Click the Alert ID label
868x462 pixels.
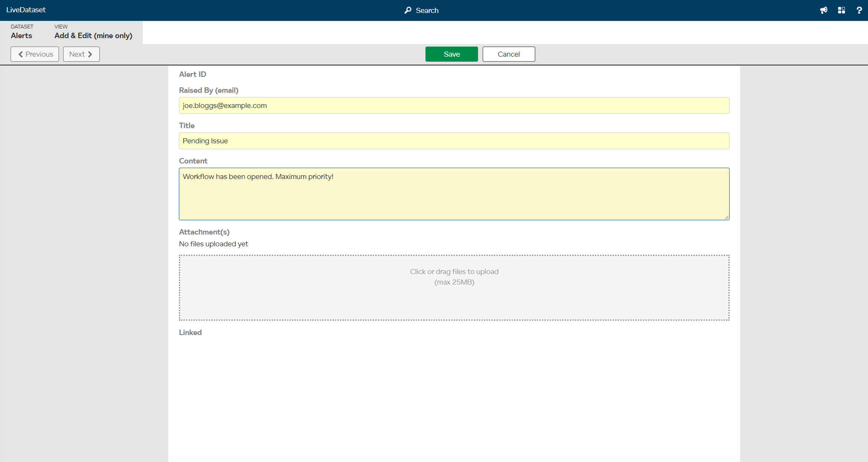193,74
